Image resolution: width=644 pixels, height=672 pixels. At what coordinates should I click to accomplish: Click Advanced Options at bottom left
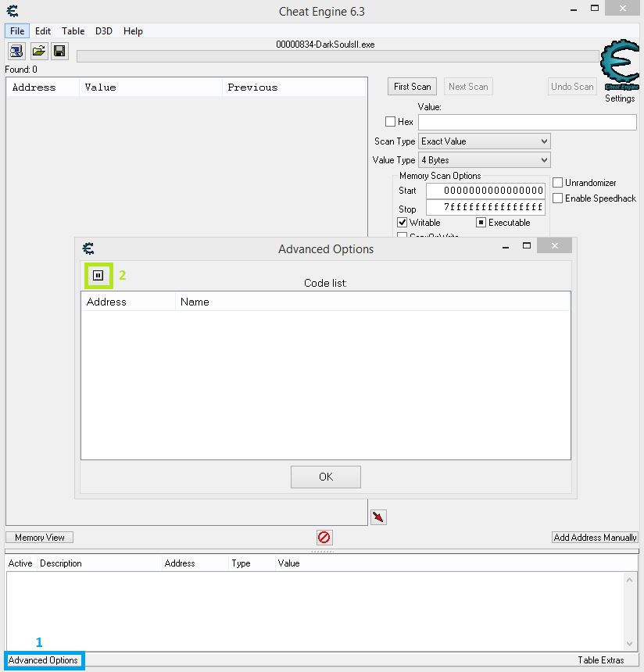(43, 660)
